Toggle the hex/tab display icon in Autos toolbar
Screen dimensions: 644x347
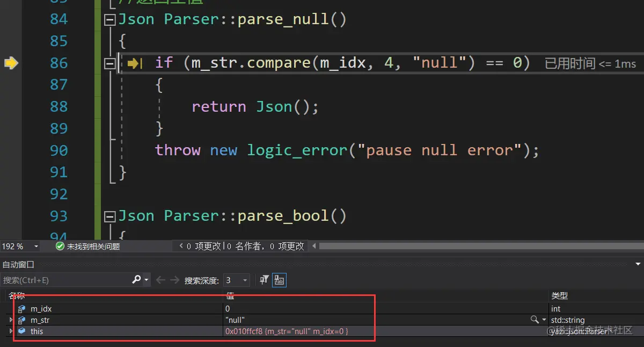click(280, 279)
